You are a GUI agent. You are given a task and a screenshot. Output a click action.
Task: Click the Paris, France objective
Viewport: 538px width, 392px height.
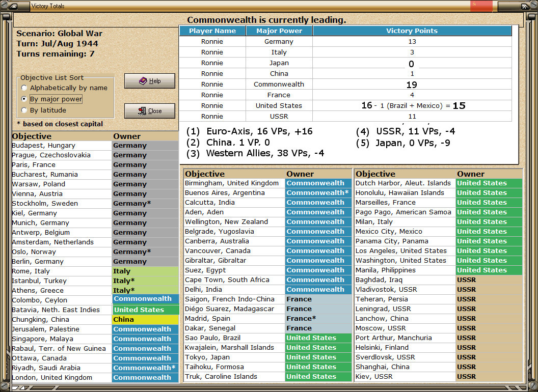pos(34,164)
